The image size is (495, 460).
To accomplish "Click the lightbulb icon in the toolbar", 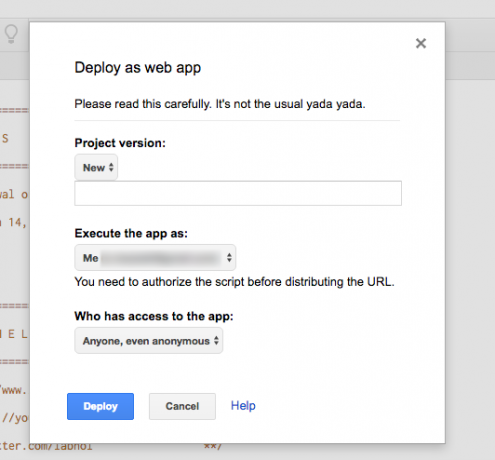I will point(11,34).
